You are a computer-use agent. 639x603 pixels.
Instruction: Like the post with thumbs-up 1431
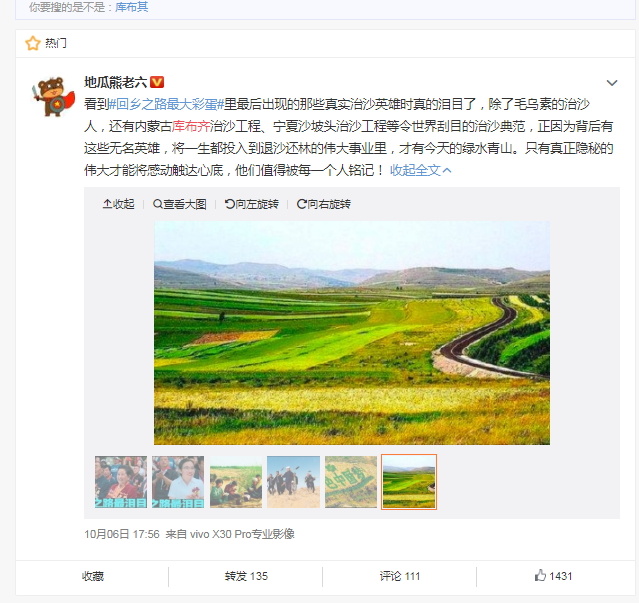click(x=553, y=576)
